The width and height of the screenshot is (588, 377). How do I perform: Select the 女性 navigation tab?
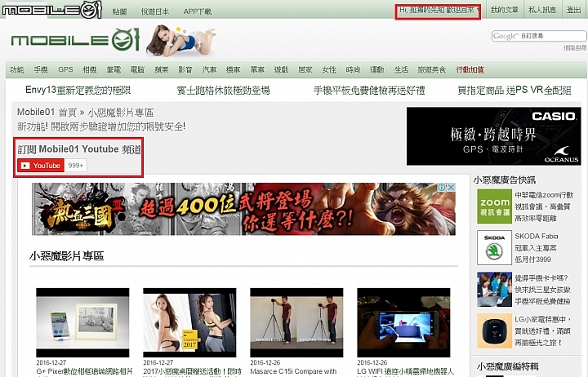329,69
